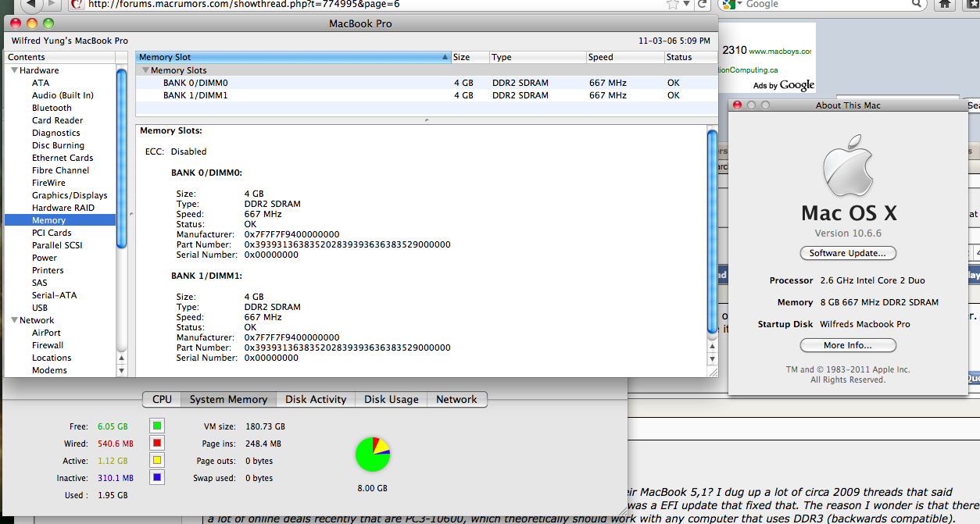Screen dimensions: 980x524
Task: Sort by the Speed column header
Action: click(625, 57)
